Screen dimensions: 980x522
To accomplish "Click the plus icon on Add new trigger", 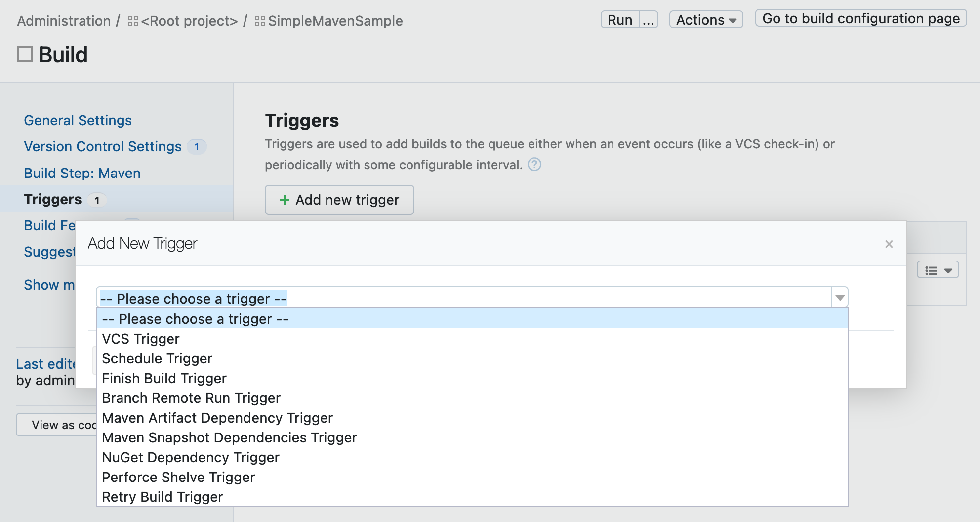I will click(284, 200).
